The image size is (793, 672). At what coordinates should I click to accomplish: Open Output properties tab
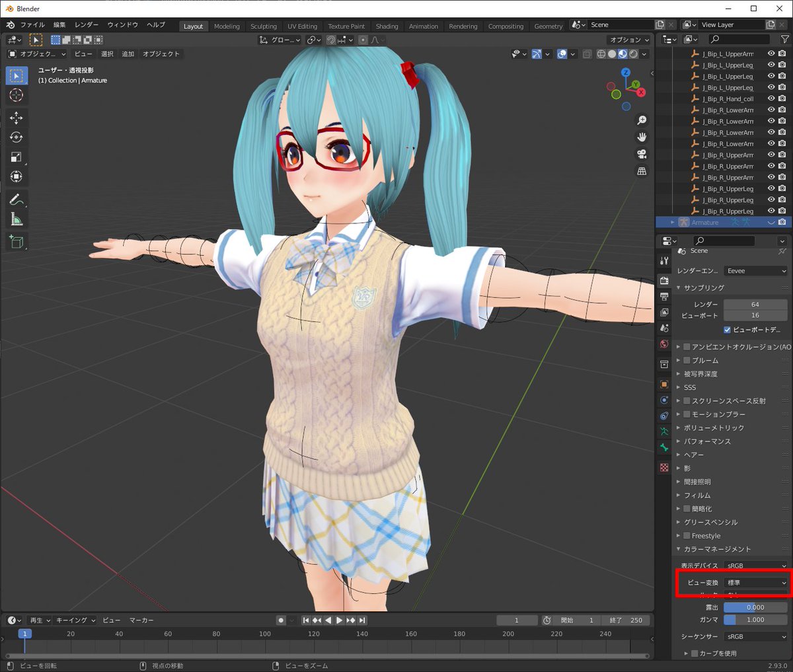coord(664,297)
